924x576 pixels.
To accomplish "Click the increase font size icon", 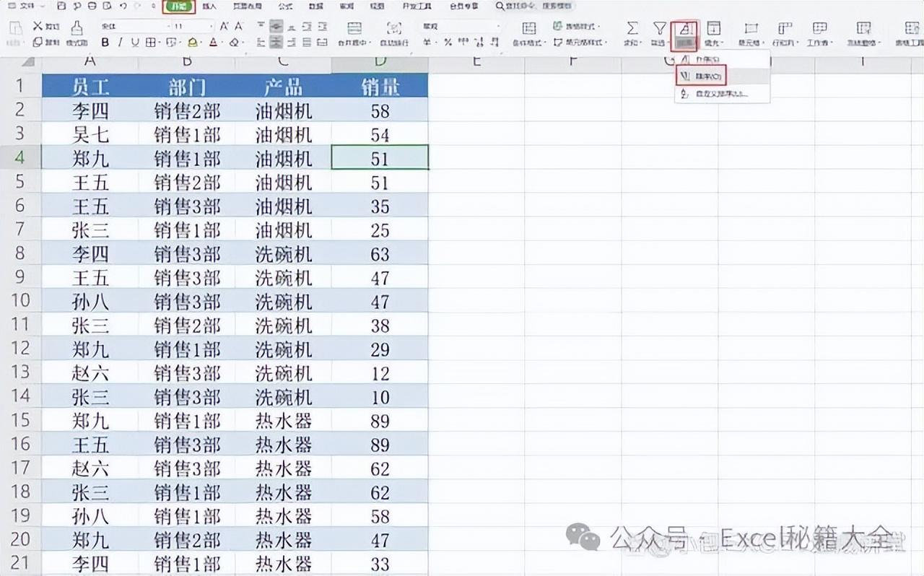I will (x=224, y=26).
